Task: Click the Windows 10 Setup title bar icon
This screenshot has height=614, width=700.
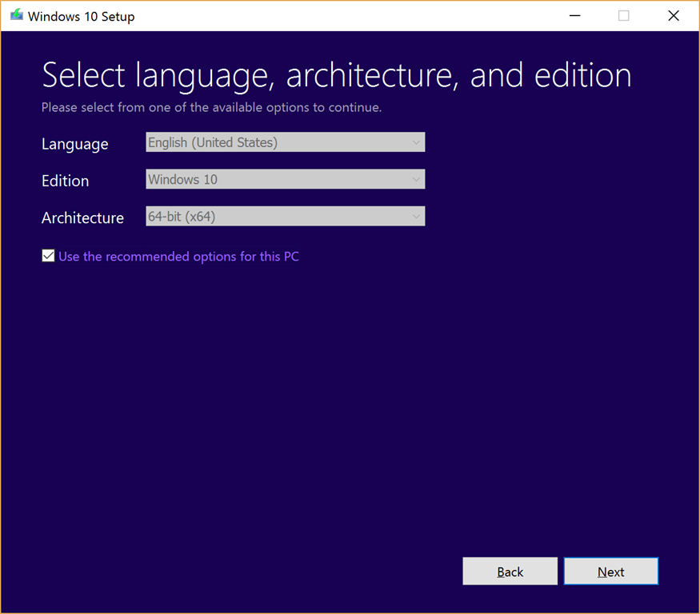Action: pos(17,15)
